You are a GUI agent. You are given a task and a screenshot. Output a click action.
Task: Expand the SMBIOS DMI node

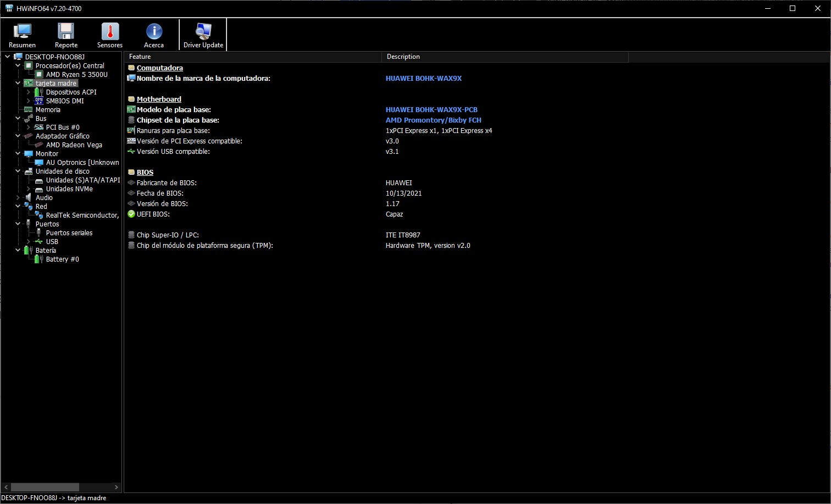28,101
